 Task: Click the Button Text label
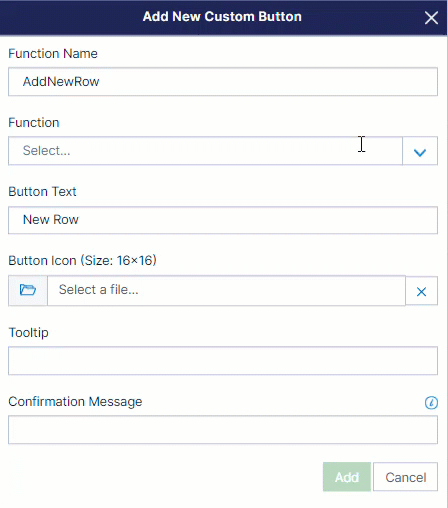[x=42, y=192]
